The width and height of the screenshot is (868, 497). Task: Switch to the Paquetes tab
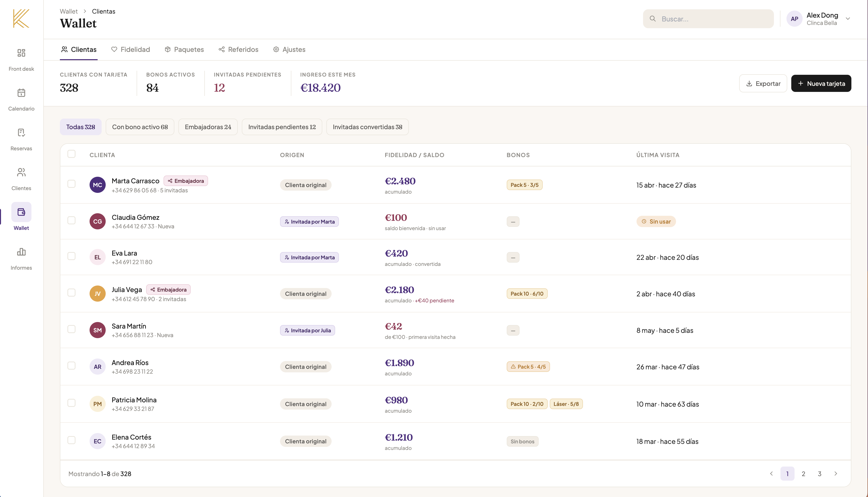click(184, 50)
